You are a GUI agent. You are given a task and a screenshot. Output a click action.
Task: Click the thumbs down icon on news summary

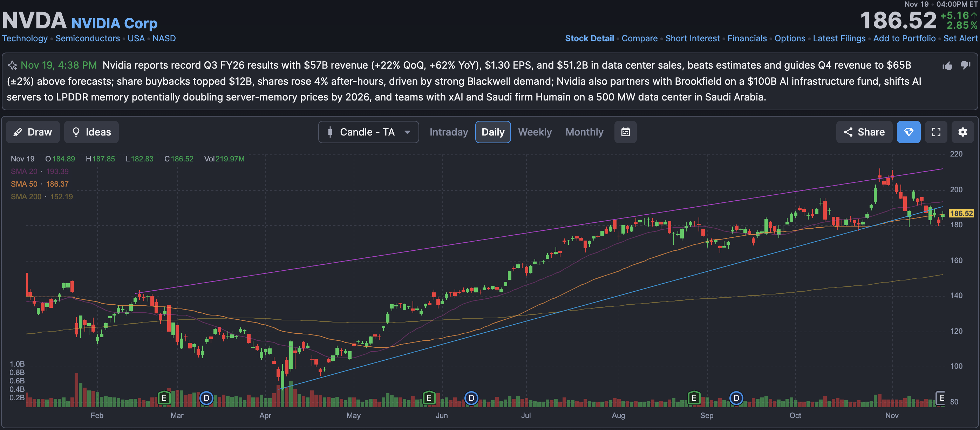tap(965, 65)
